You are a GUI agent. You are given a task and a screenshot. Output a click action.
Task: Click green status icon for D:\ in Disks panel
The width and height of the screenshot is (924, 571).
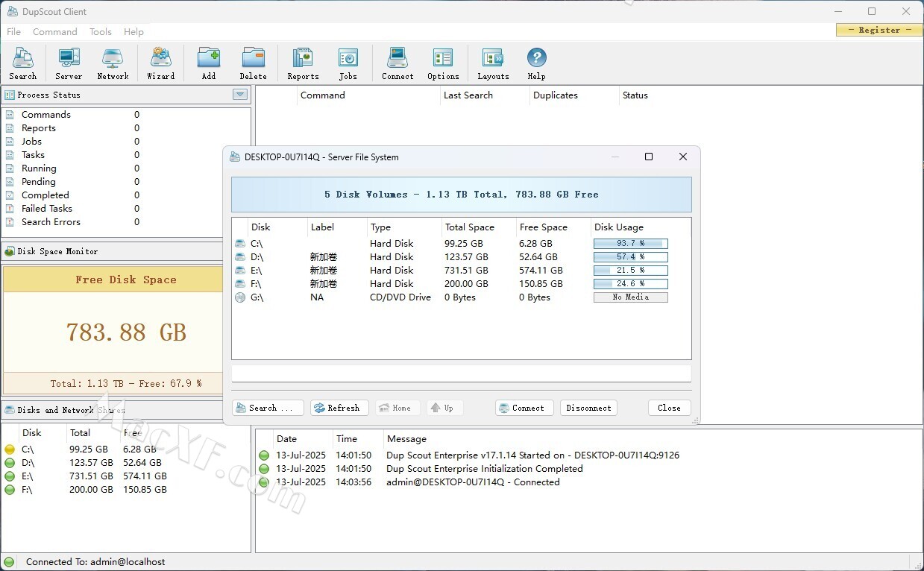[x=10, y=463]
